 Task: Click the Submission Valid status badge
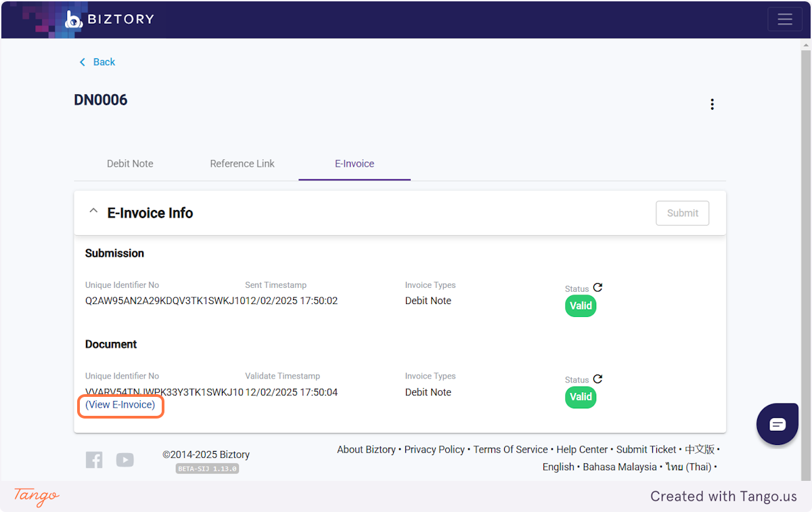click(x=581, y=306)
